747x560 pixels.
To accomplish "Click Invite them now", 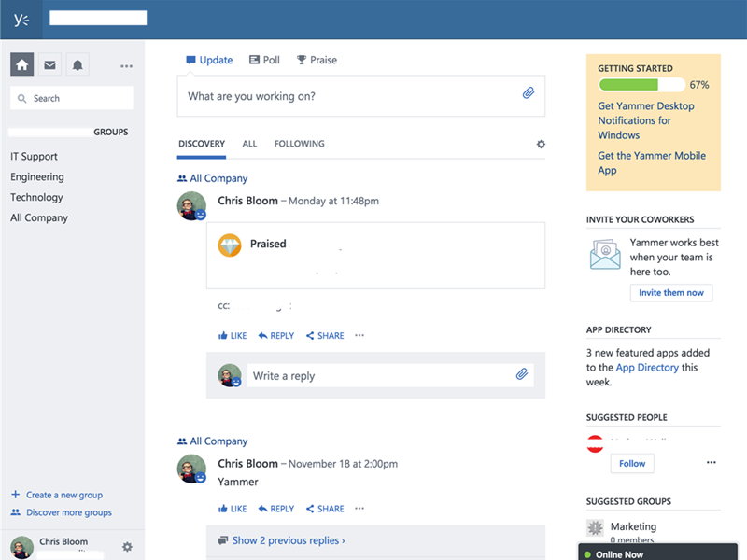I will (670, 292).
